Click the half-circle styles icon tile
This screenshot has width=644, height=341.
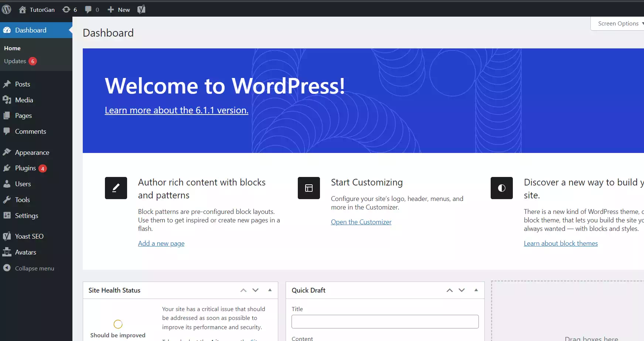502,188
